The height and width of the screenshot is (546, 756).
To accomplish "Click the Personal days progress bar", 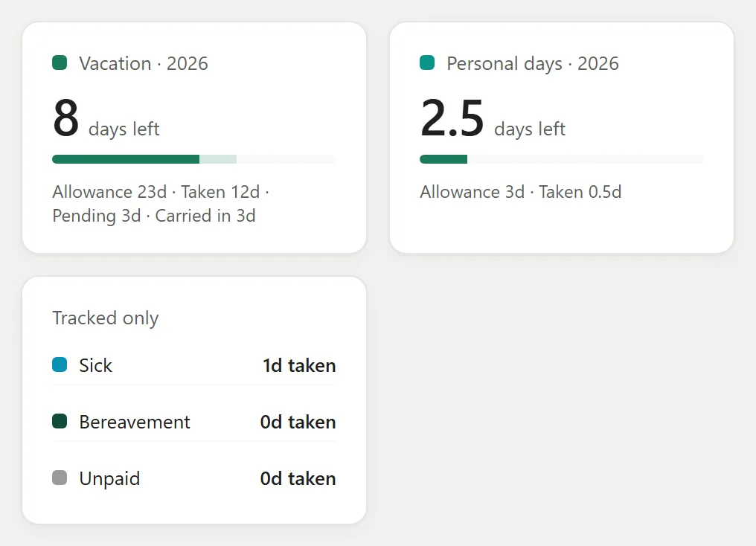I will pyautogui.click(x=561, y=159).
